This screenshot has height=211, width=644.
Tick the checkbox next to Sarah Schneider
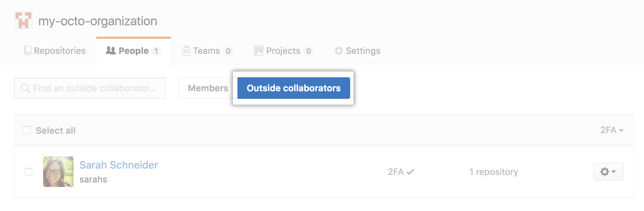[28, 172]
